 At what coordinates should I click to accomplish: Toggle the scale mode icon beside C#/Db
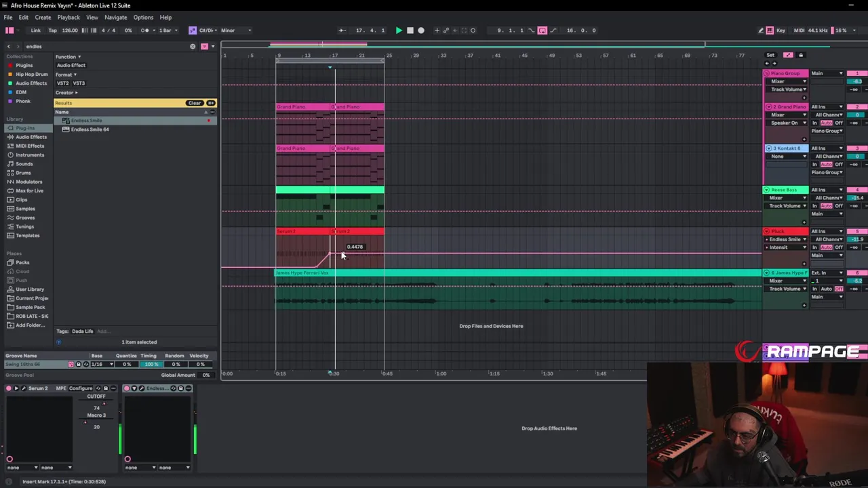pos(193,30)
